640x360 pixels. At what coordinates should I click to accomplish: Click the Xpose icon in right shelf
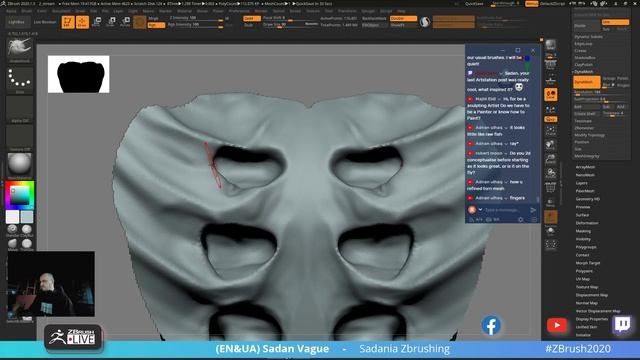(x=551, y=245)
